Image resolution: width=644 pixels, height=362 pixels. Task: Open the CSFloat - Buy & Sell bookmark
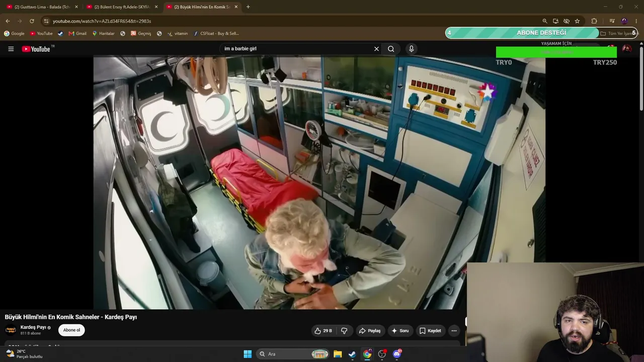coord(216,34)
